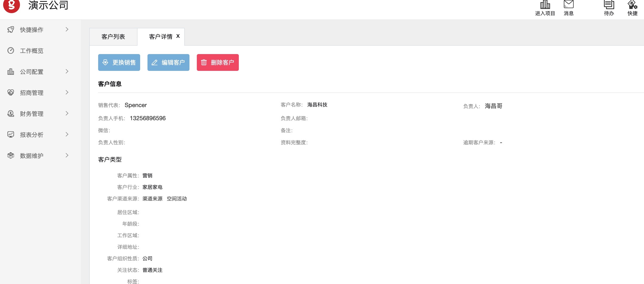Click the 快捷 shortcut icon
The width and height of the screenshot is (644, 284).
pos(632,5)
